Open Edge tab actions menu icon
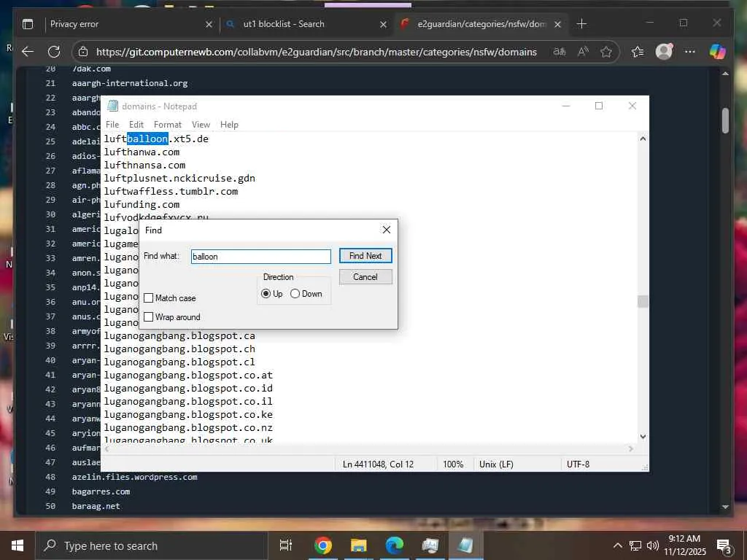Image resolution: width=747 pixels, height=560 pixels. pyautogui.click(x=28, y=24)
